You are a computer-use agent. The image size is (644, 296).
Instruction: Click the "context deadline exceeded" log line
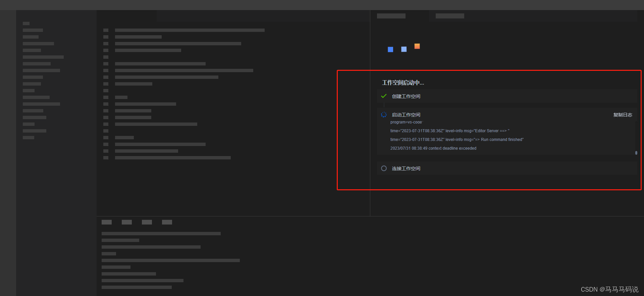tap(433, 148)
